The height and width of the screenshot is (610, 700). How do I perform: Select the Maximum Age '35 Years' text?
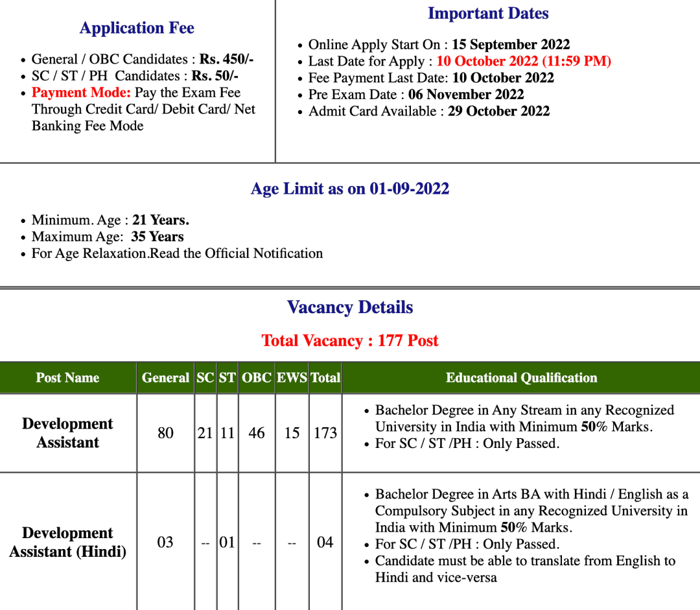pyautogui.click(x=157, y=237)
